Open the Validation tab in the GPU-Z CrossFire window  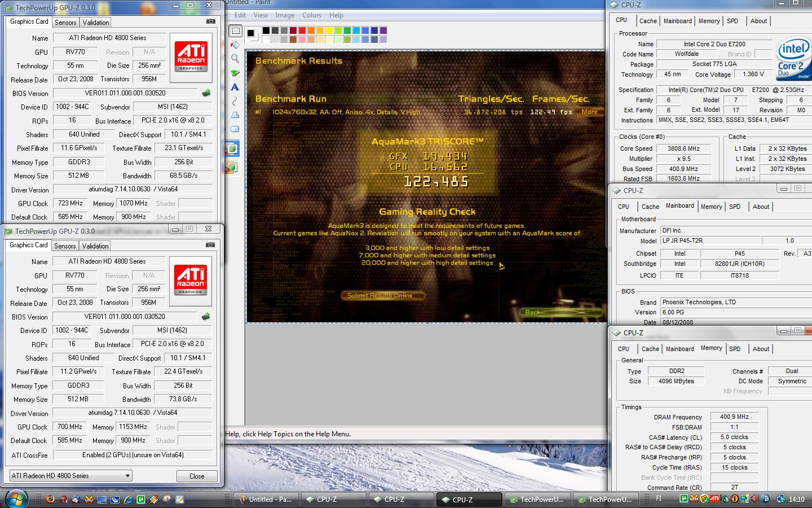pos(95,246)
